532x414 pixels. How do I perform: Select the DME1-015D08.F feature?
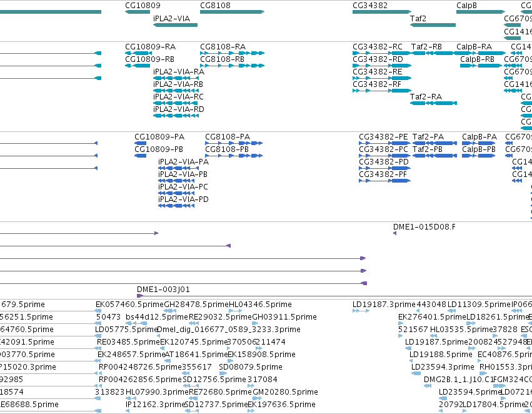(x=424, y=226)
